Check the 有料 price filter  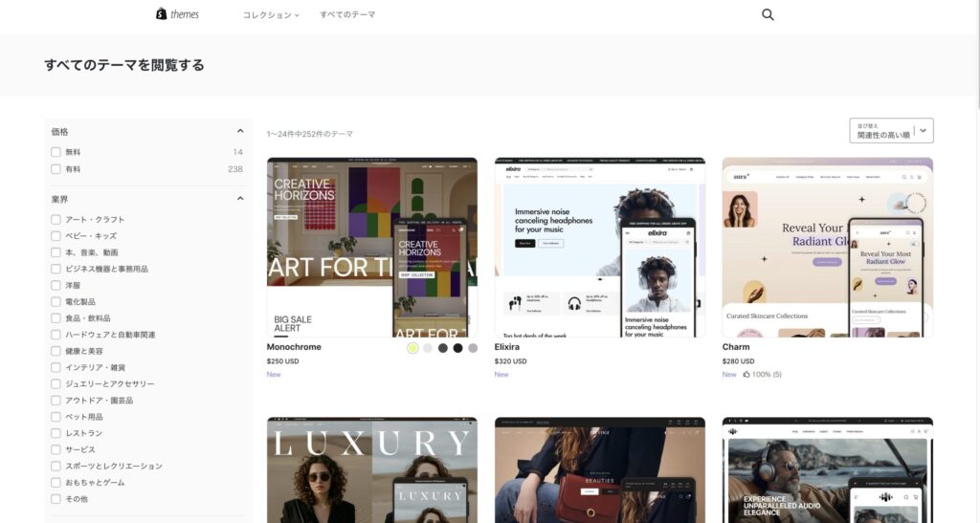[56, 169]
